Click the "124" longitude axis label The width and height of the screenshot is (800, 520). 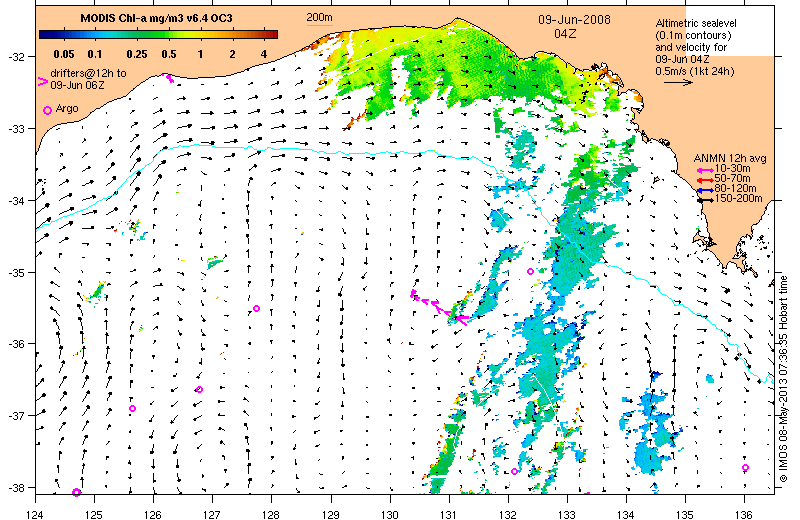click(35, 514)
